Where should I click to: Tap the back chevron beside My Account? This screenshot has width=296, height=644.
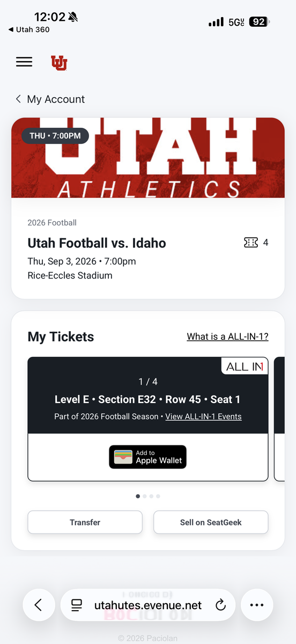18,99
